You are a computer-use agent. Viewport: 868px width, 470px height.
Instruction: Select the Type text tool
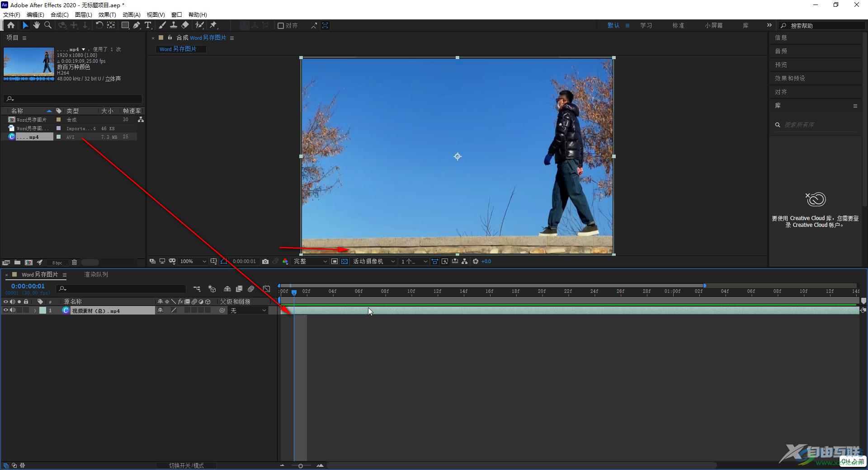(x=148, y=25)
